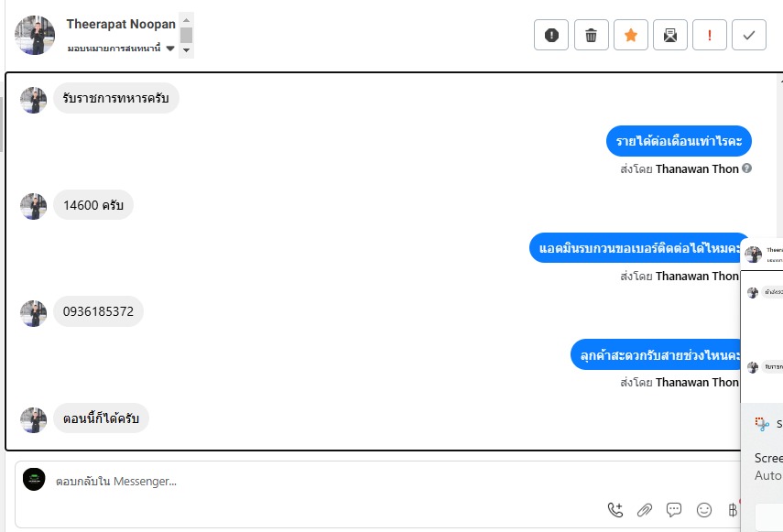
Task: Open Theerapat Noopan's profile picture in header
Action: 35,35
